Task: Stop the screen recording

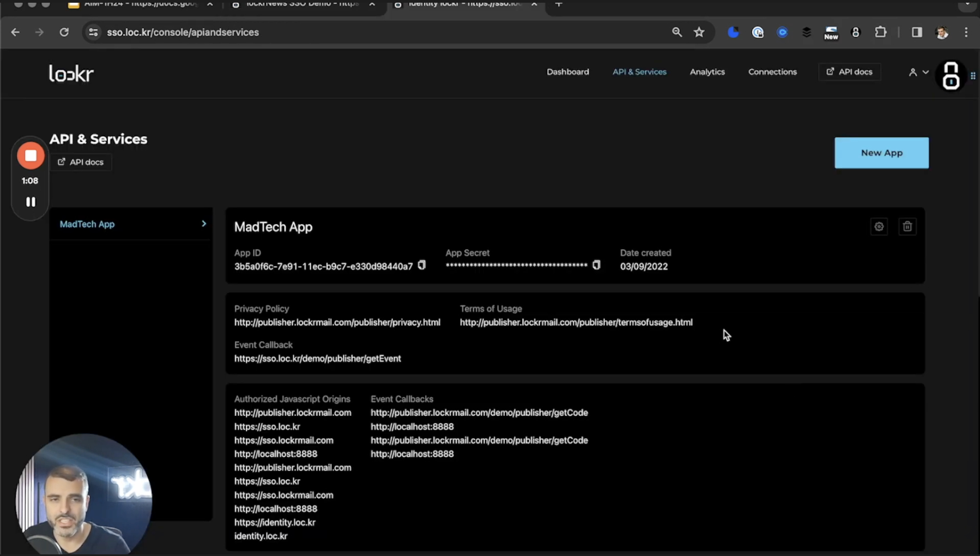Action: (x=31, y=156)
